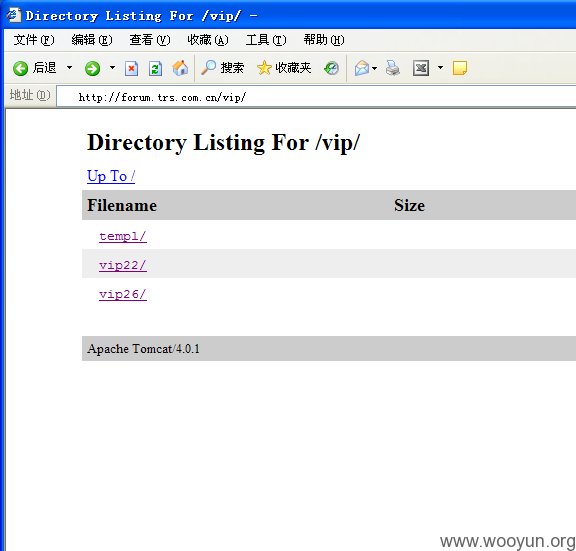
Task: Follow the "Up To /" link
Action: tap(111, 176)
